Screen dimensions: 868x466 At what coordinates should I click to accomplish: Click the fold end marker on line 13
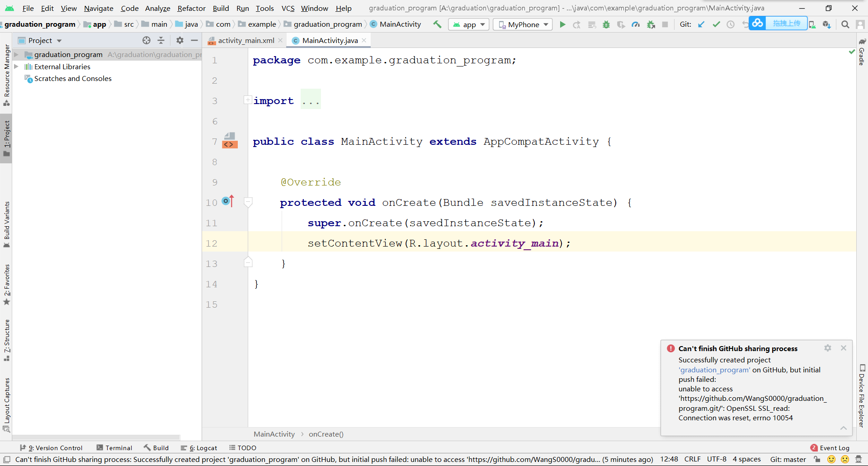[248, 262]
